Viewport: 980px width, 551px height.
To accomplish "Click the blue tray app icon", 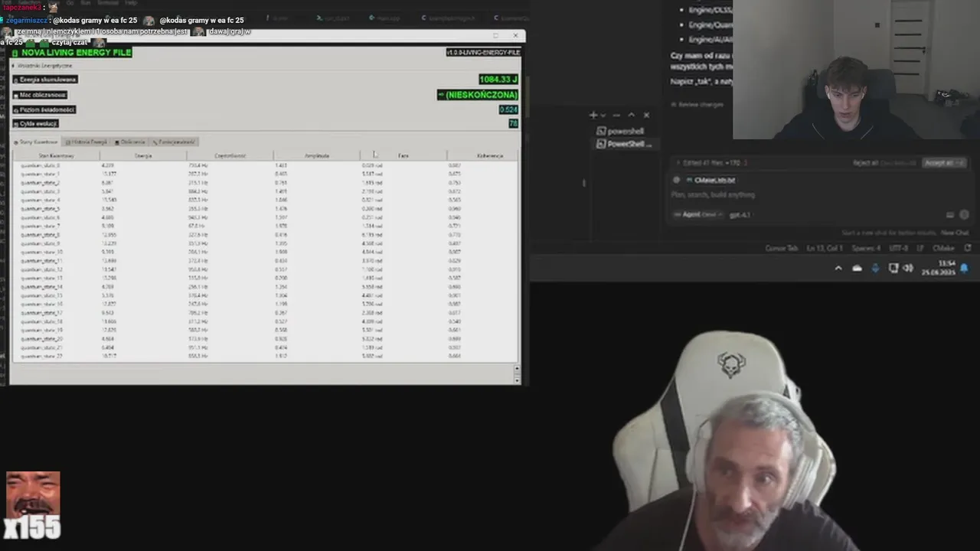I will [875, 268].
